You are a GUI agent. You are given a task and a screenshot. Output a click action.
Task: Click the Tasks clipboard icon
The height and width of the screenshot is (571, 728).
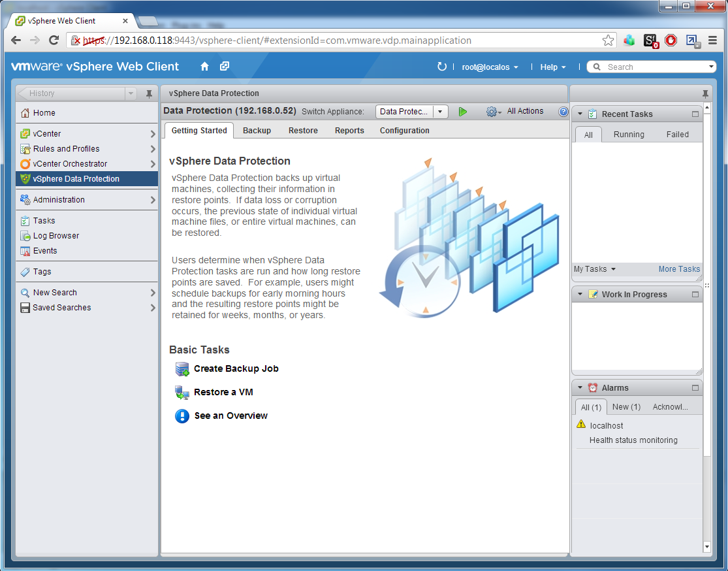[x=25, y=221]
